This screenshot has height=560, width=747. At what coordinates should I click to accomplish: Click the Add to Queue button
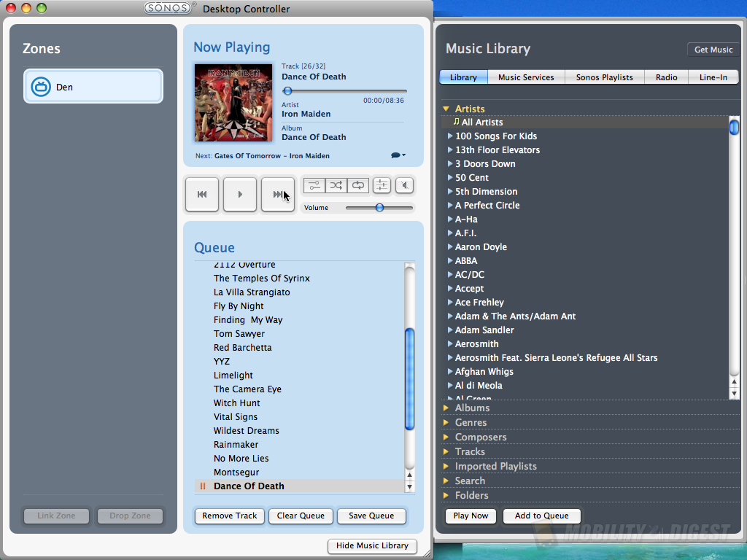click(542, 516)
